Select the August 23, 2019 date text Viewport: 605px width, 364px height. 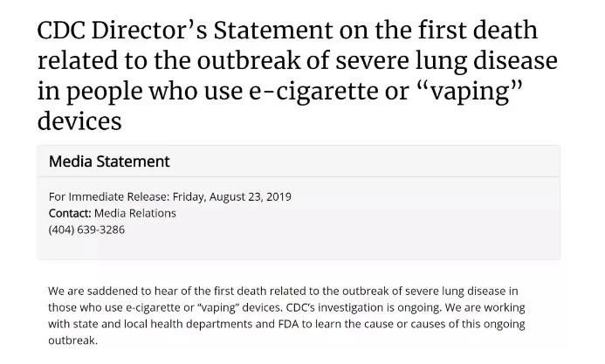tap(251, 196)
